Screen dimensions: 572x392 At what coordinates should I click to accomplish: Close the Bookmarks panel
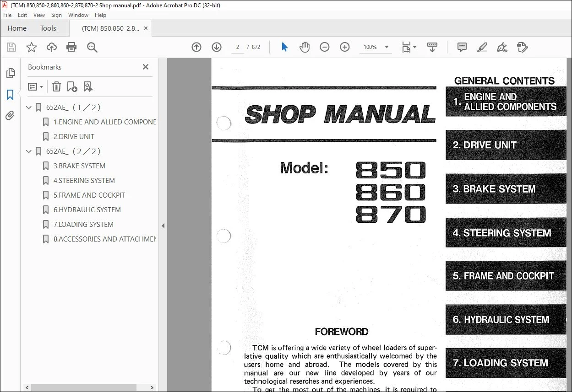click(146, 67)
